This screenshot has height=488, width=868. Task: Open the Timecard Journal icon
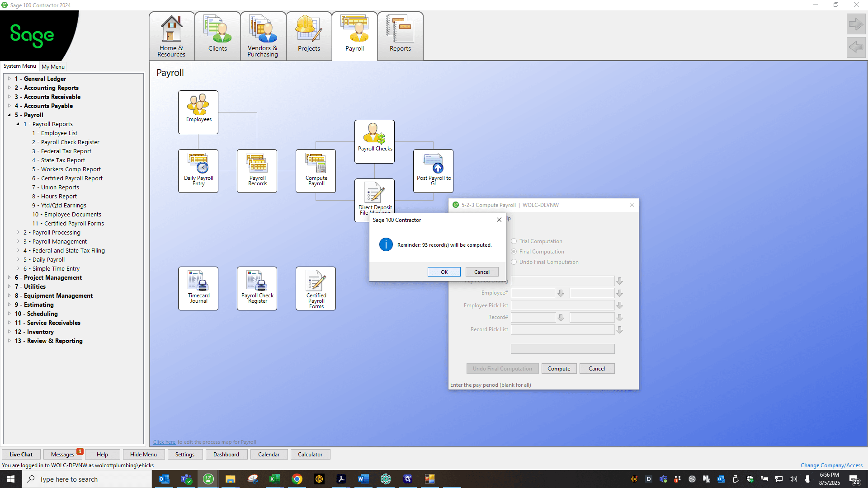(198, 288)
